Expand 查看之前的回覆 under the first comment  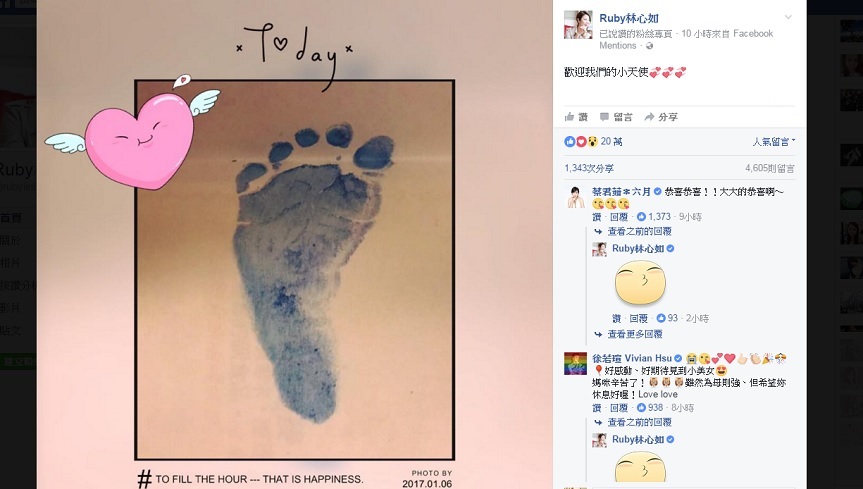pyautogui.click(x=639, y=231)
